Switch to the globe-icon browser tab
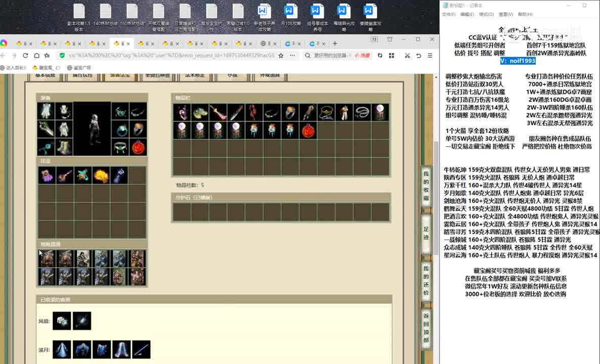 coord(269,43)
